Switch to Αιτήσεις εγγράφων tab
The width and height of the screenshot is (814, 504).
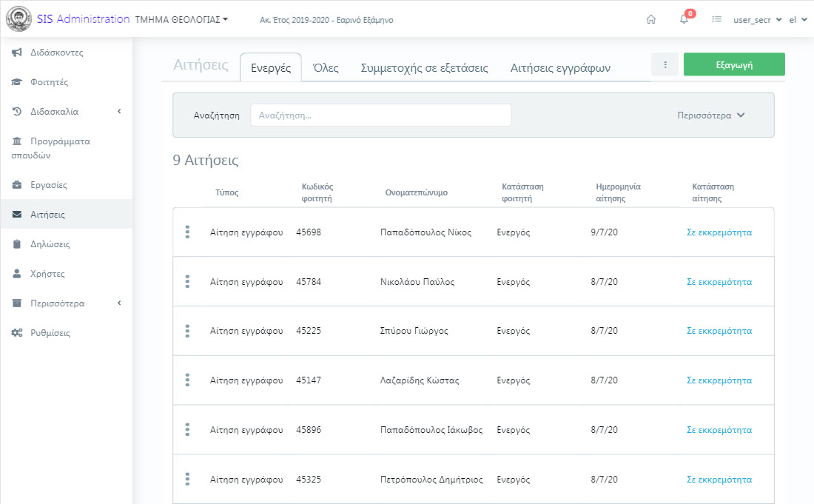click(x=560, y=67)
